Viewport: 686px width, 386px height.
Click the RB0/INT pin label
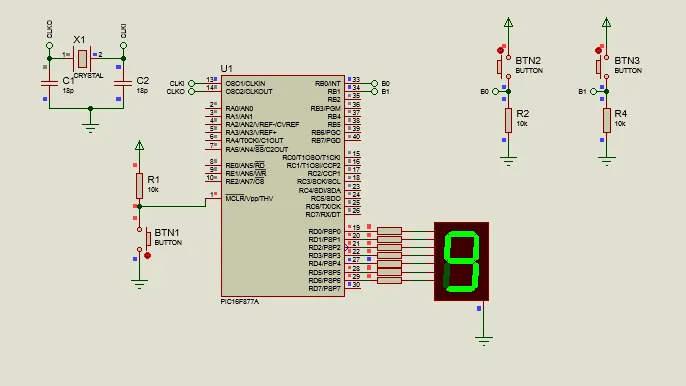pyautogui.click(x=327, y=83)
